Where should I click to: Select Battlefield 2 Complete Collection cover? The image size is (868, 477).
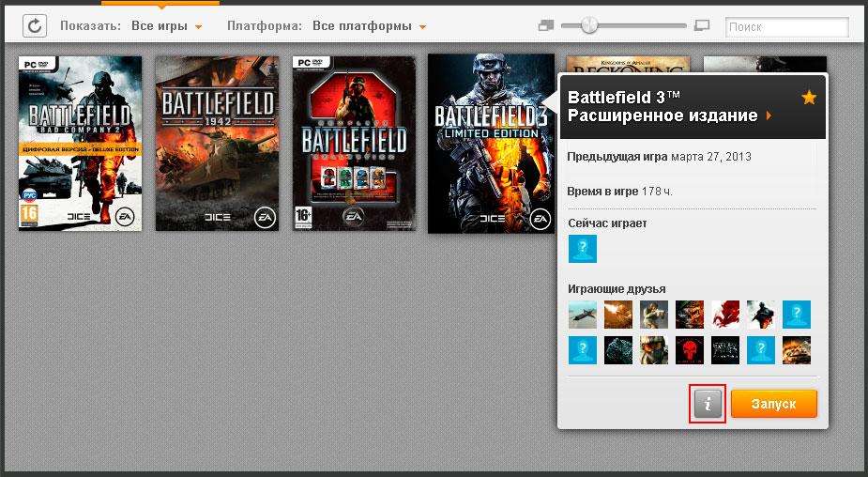[x=355, y=144]
